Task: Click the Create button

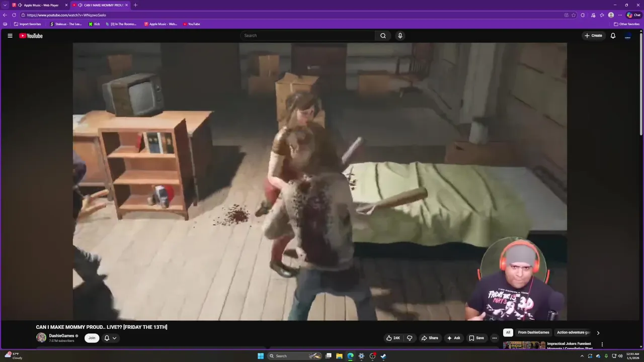Action: tap(593, 36)
